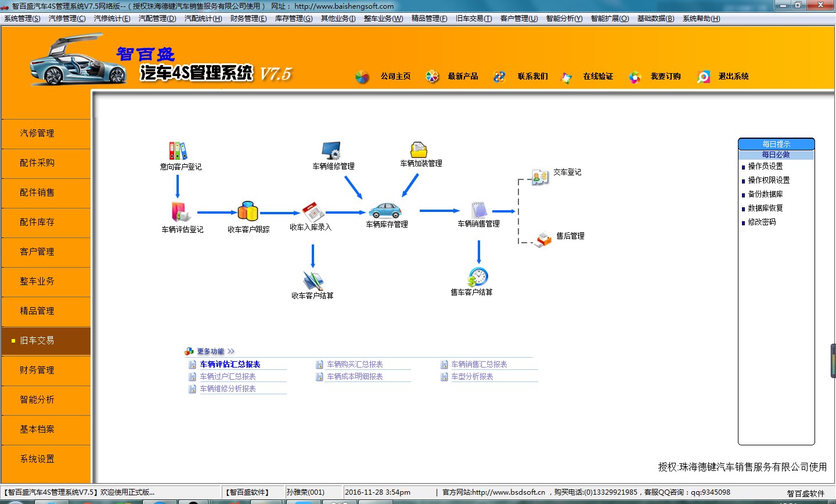This screenshot has height=504, width=836.
Task: Click the green gauge widget at right edge
Action: tap(833, 361)
